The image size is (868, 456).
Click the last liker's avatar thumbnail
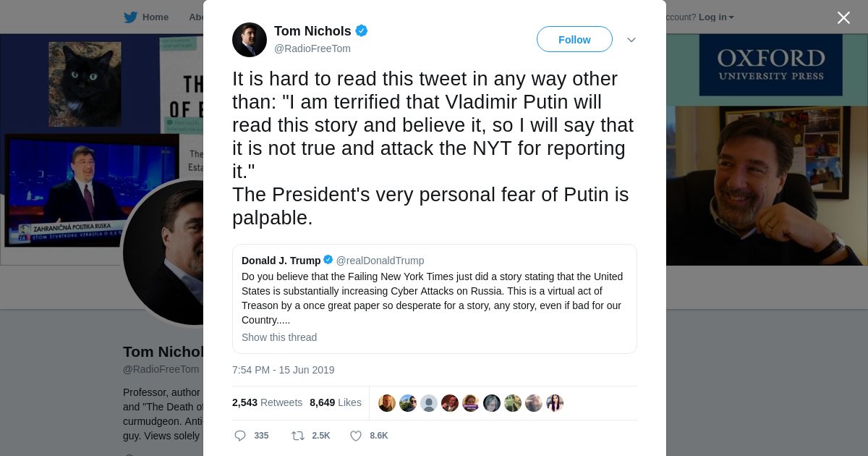(555, 403)
